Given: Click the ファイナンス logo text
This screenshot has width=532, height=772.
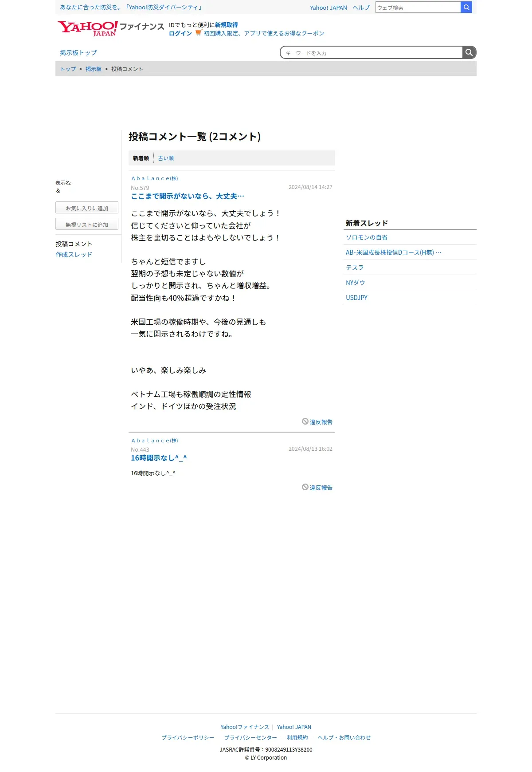Looking at the screenshot, I should (142, 27).
